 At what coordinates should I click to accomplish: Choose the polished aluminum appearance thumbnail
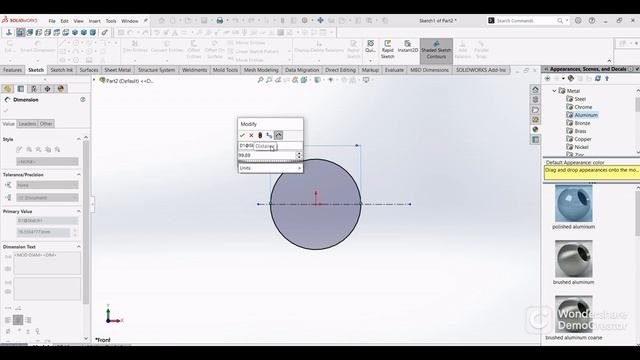point(573,204)
